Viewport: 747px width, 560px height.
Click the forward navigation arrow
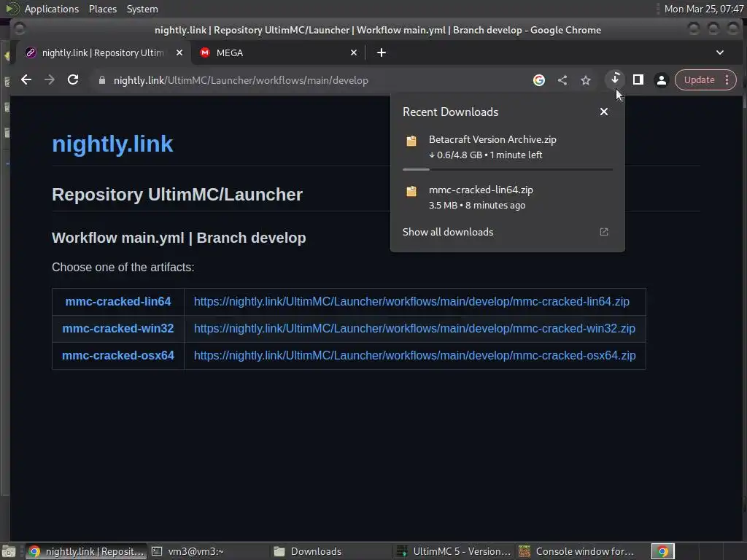(x=50, y=80)
